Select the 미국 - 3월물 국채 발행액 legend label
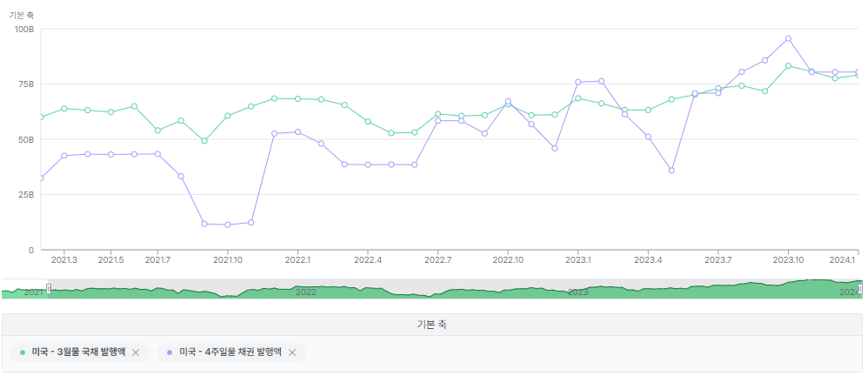 click(x=78, y=352)
